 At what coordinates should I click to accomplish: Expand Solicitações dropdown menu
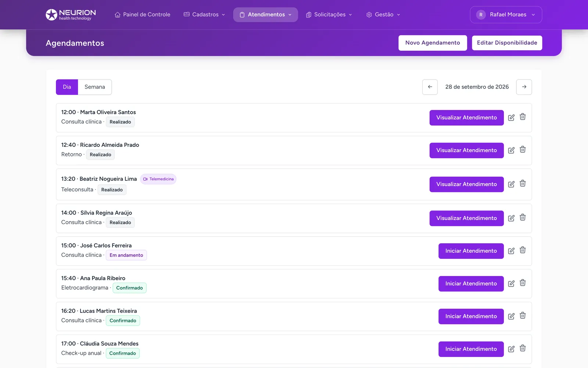[329, 15]
